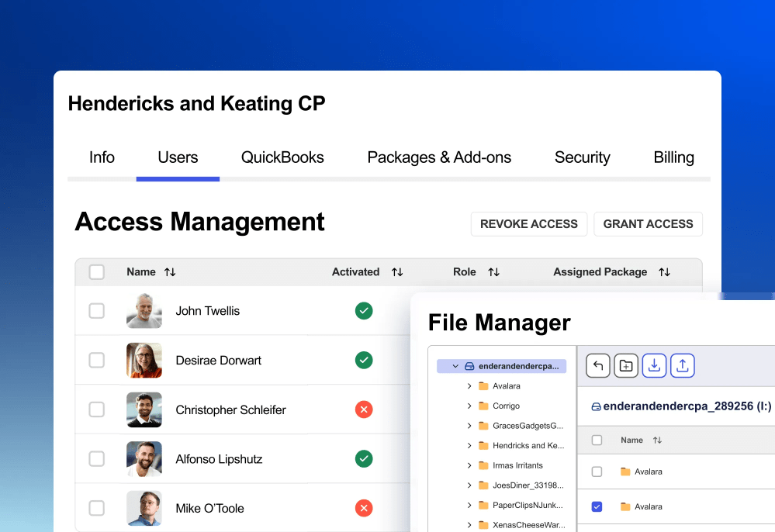The height and width of the screenshot is (532, 775).
Task: Switch to the QuickBooks tab
Action: 282,157
